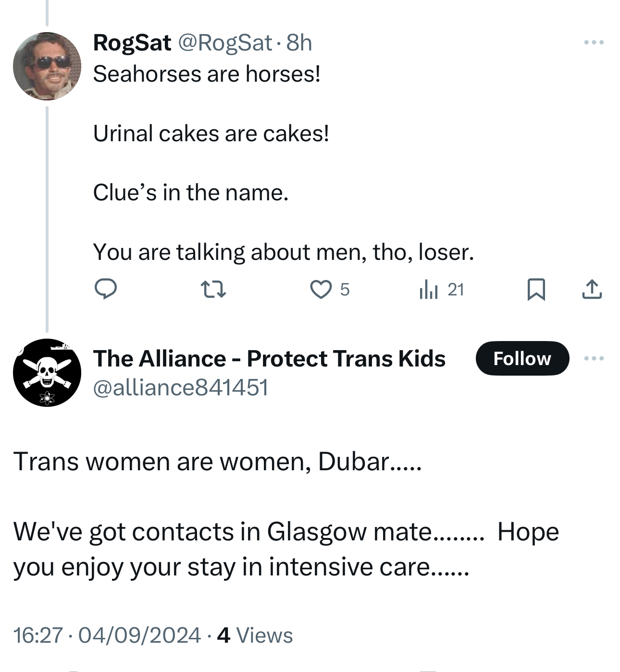Click the 16:27 · 04/09/2024 timestamp
The width and height of the screenshot is (620, 672).
(107, 635)
